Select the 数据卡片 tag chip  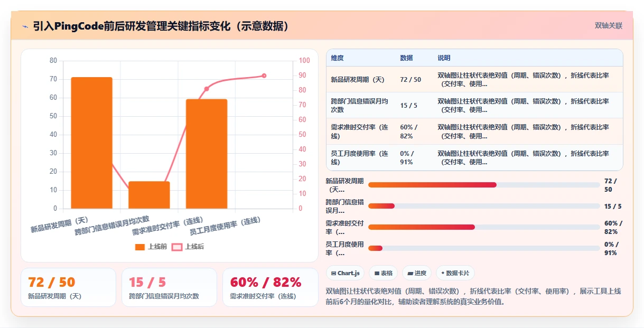point(455,273)
